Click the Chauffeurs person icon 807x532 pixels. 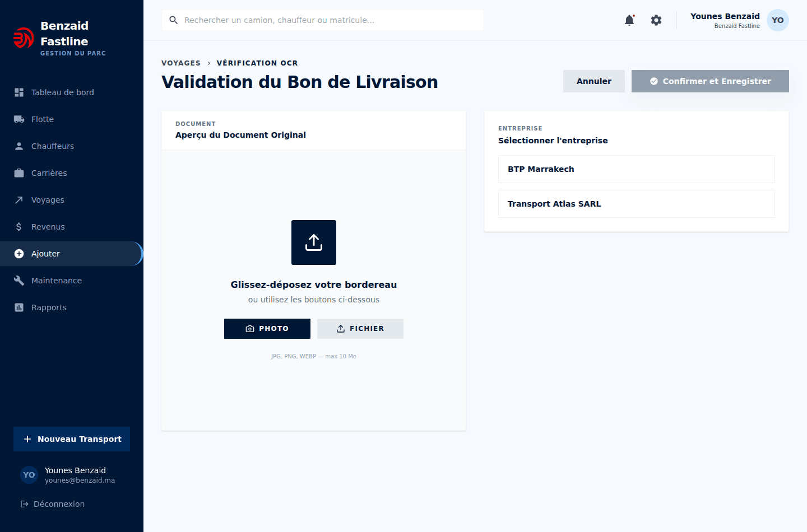pyautogui.click(x=19, y=146)
